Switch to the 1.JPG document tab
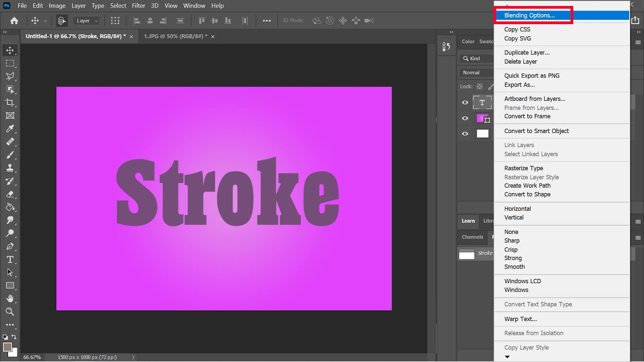Image resolution: width=644 pixels, height=362 pixels. click(x=175, y=36)
